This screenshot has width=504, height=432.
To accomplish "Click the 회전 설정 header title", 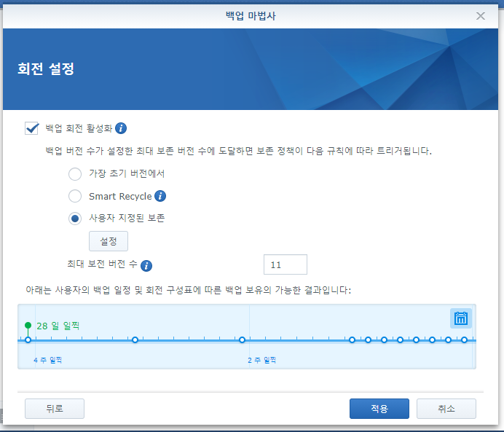I will [46, 68].
